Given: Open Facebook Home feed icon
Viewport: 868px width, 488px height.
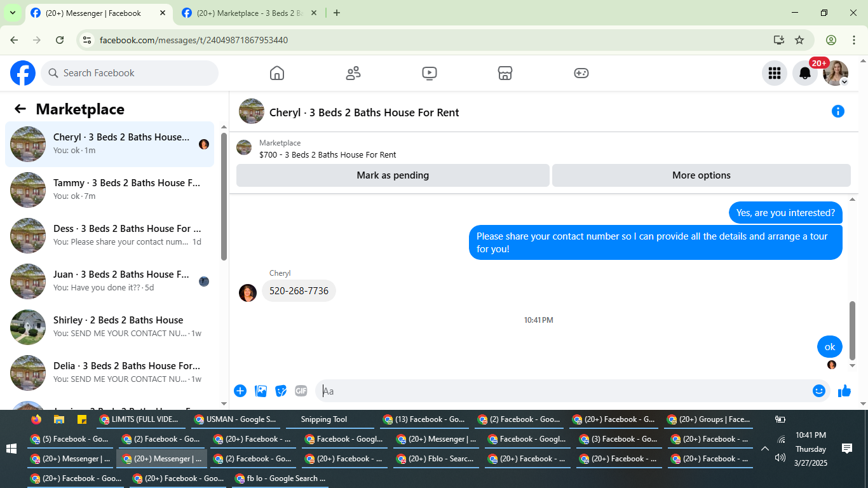Looking at the screenshot, I should [276, 73].
